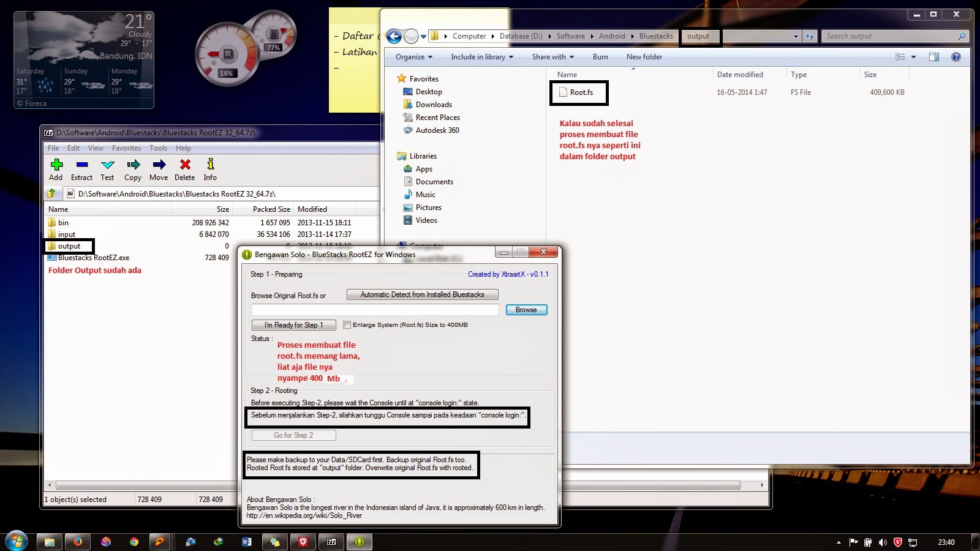Open Windows Explorer from the taskbar
The image size is (980, 551).
[50, 542]
